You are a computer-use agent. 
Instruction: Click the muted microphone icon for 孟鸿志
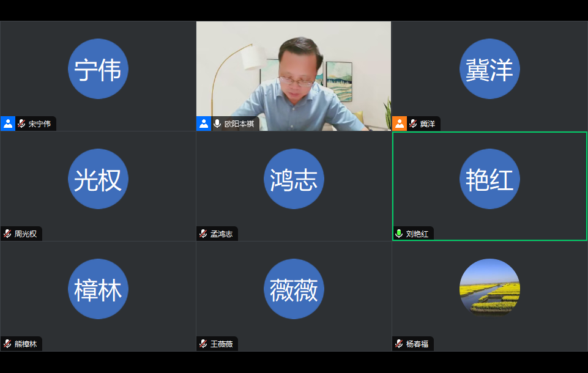203,234
